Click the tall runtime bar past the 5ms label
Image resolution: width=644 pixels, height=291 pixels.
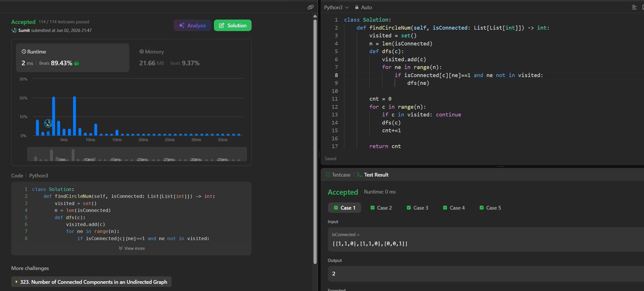click(x=75, y=116)
